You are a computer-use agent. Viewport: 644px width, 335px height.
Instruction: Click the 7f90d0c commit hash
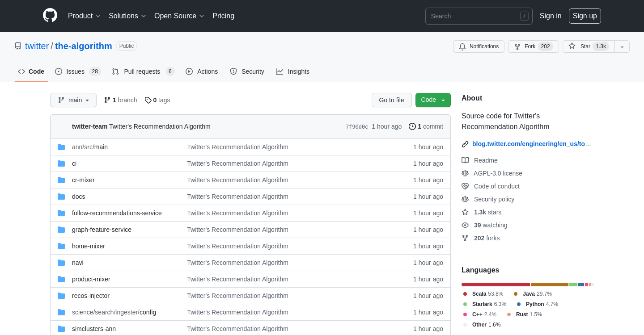357,127
